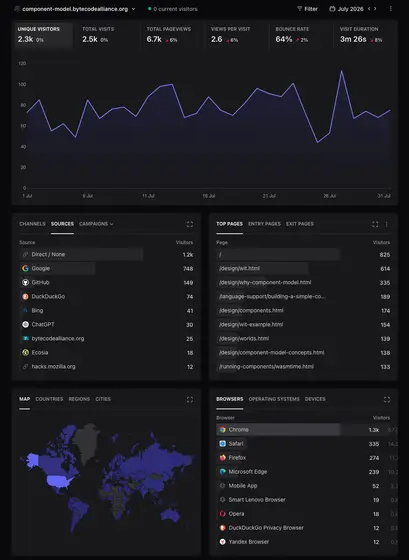Screen dimensions: 409x560
Task: Click the Firefox browser icon
Action: tap(223, 458)
